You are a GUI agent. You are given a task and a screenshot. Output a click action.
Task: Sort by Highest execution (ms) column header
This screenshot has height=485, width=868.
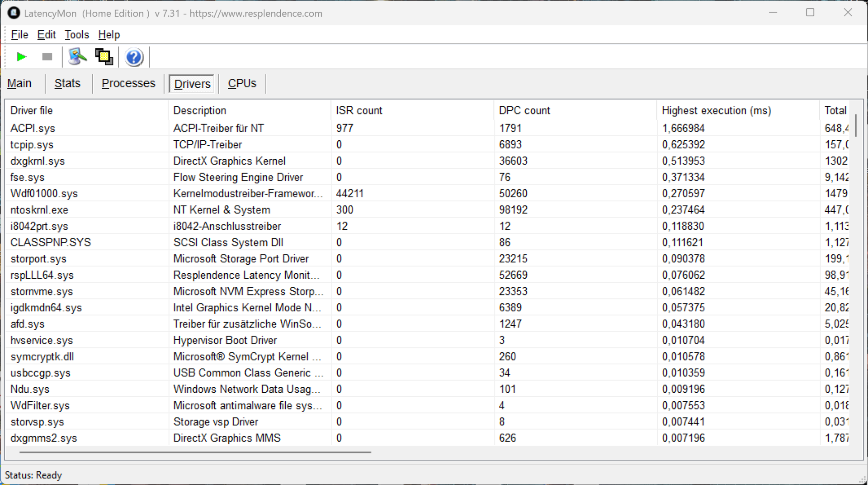[737, 110]
